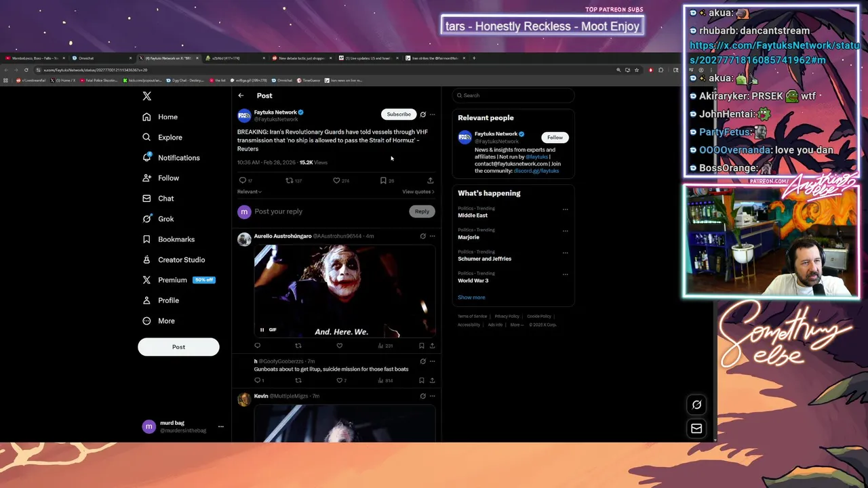Open Chat in the X sidebar

tap(158, 199)
